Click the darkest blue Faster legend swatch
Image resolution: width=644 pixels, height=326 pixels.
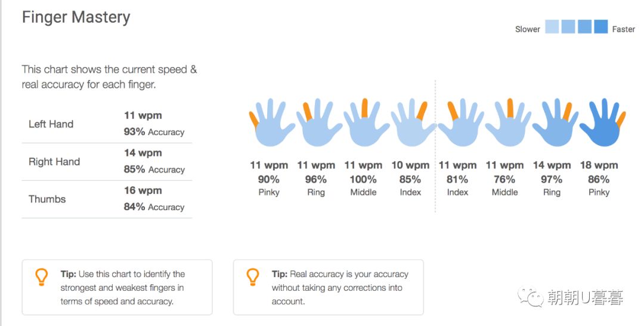[x=601, y=27]
